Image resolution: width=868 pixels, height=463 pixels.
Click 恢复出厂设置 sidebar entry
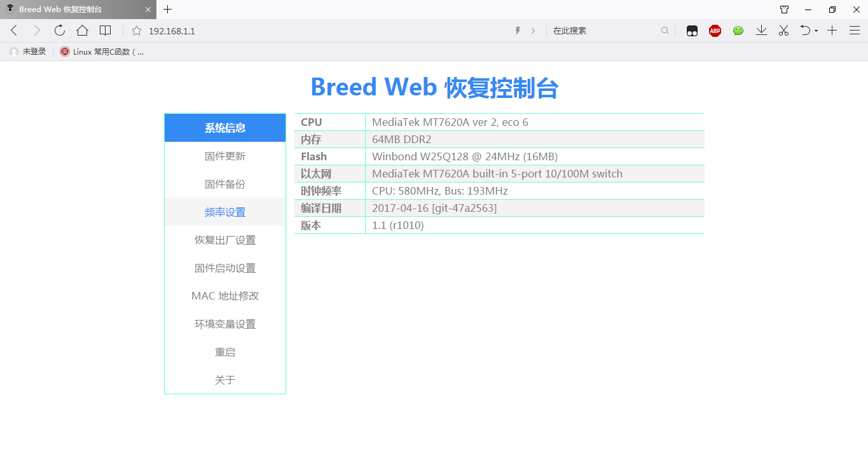pyautogui.click(x=225, y=240)
